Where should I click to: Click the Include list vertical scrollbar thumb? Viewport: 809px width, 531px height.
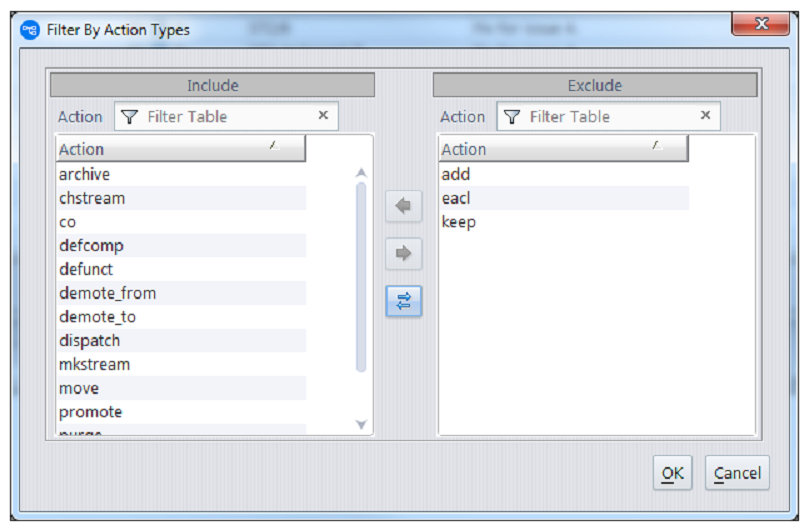click(361, 275)
